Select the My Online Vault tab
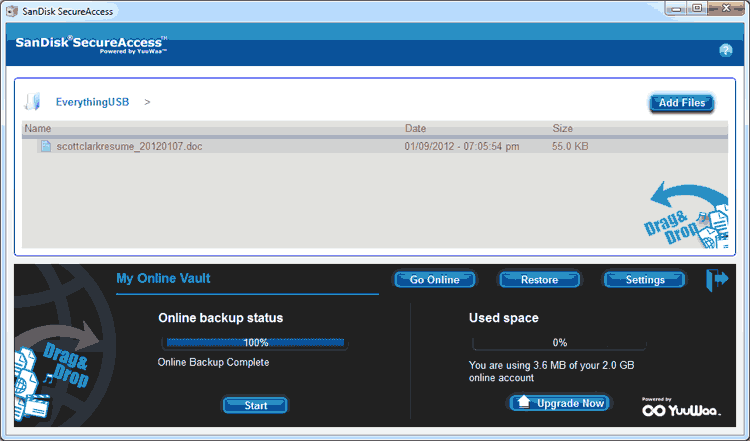Viewport: 750px width, 441px height. coord(163,278)
